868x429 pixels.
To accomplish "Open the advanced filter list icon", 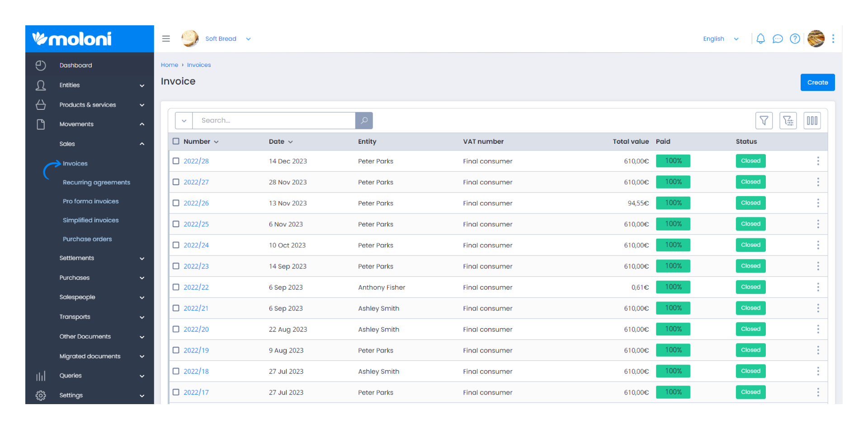I will pos(788,121).
